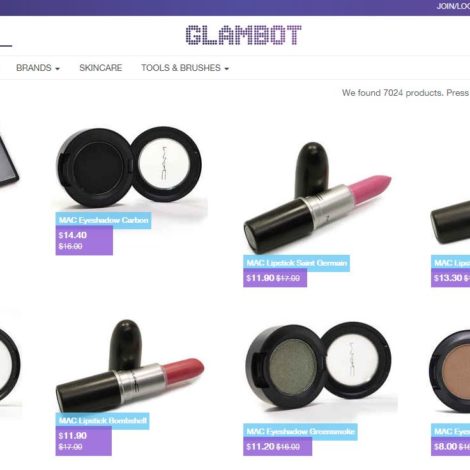Viewport: 470px width, 470px height.
Task: Open the MAC Eyeshadow Carbon product image
Action: [129, 168]
